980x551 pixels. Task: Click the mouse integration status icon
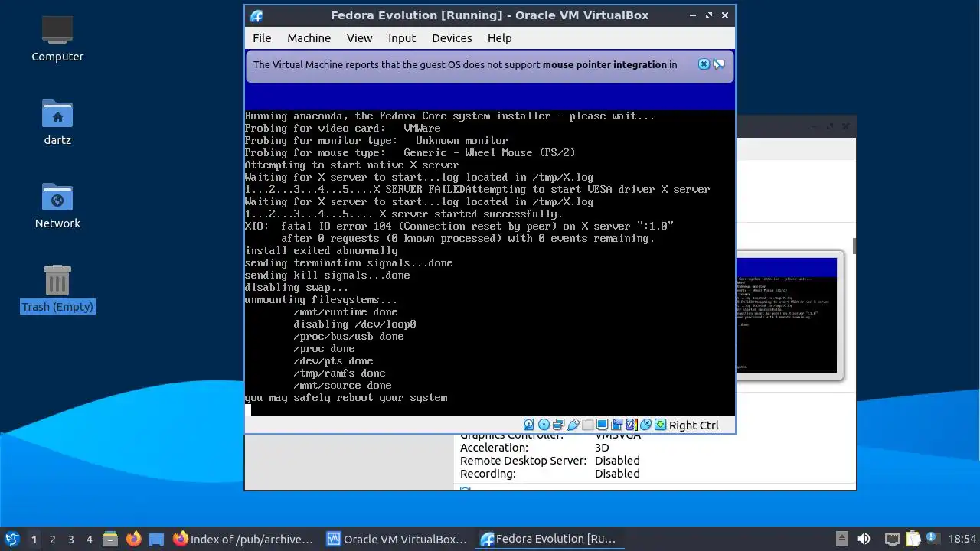pyautogui.click(x=645, y=425)
